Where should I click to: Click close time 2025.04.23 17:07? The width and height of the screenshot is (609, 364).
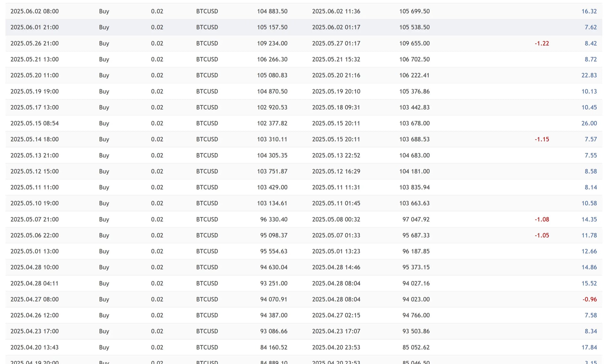coord(336,331)
